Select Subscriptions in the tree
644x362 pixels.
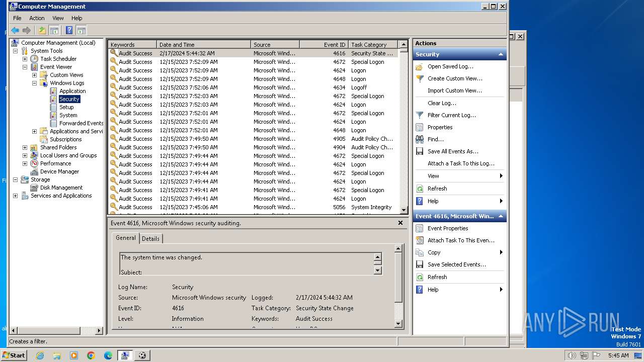(65, 139)
